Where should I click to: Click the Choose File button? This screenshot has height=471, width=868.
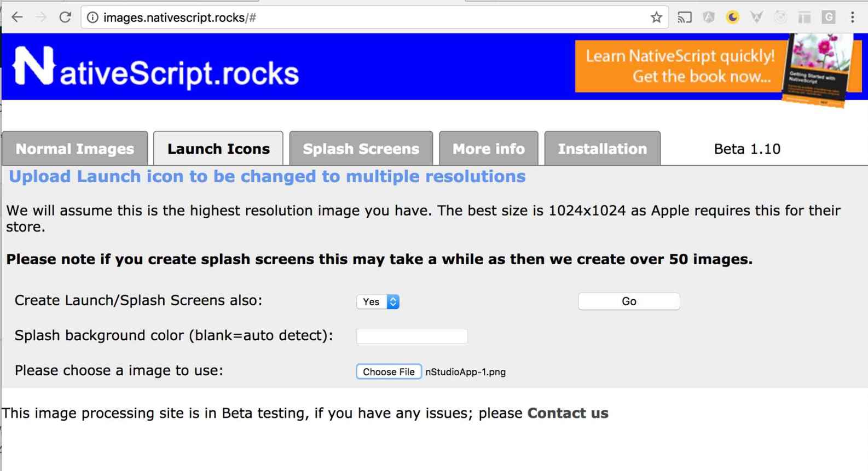(389, 371)
